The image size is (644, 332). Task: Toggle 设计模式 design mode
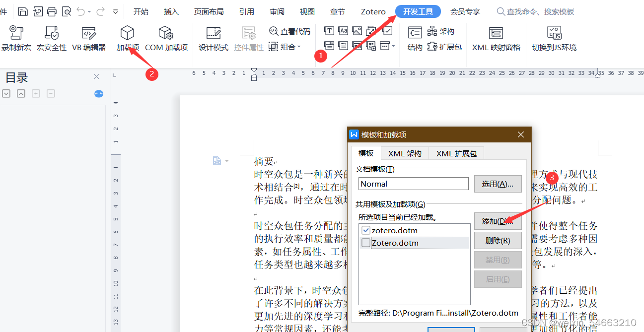tap(214, 39)
